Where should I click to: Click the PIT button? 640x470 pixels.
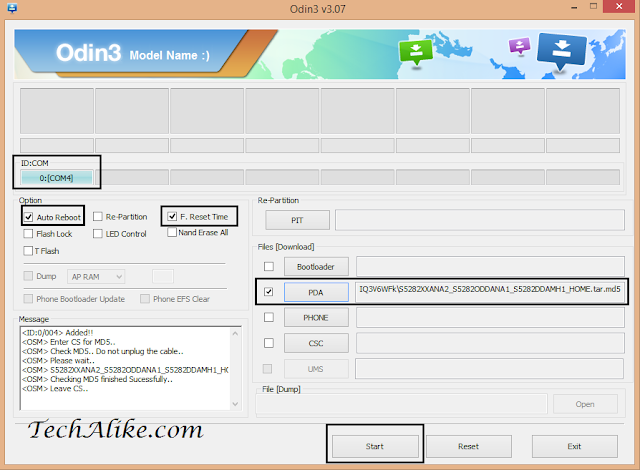(297, 220)
